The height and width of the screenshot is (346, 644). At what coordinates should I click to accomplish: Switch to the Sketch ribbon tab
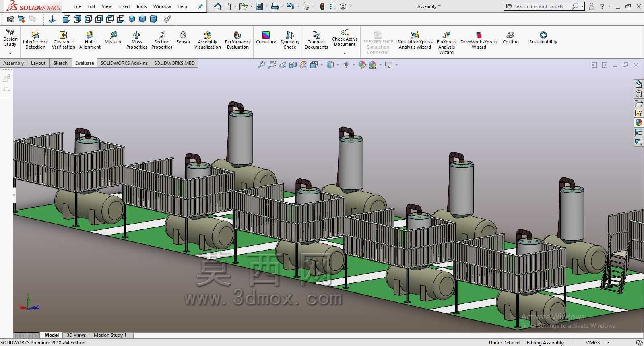pyautogui.click(x=60, y=63)
